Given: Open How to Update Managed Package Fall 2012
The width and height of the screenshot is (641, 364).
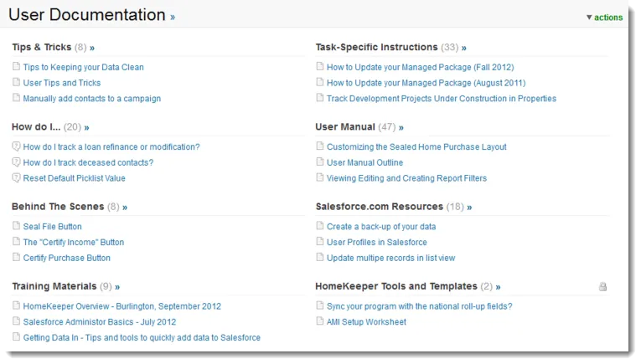Looking at the screenshot, I should click(x=421, y=67).
